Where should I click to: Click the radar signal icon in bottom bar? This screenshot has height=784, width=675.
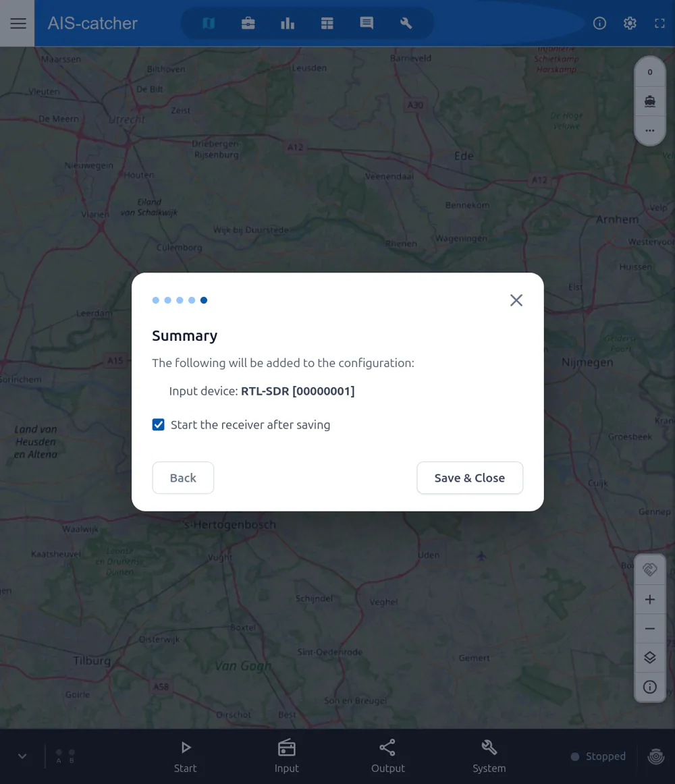(656, 756)
